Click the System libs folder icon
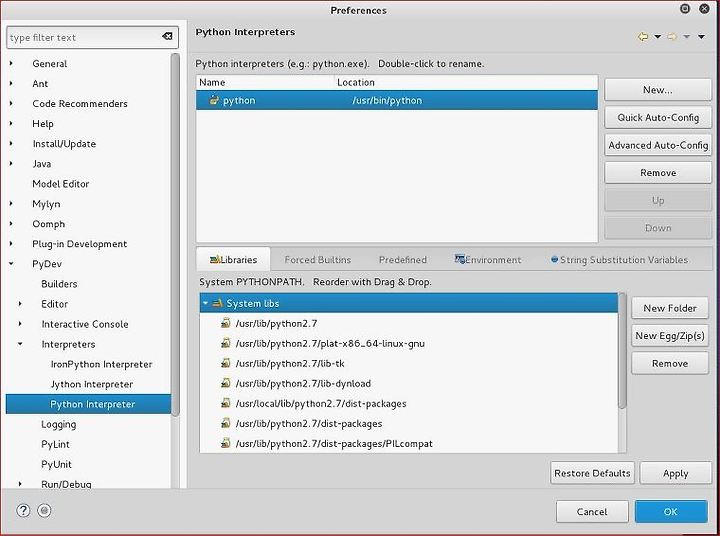Viewport: 720px width, 536px height. click(x=217, y=303)
